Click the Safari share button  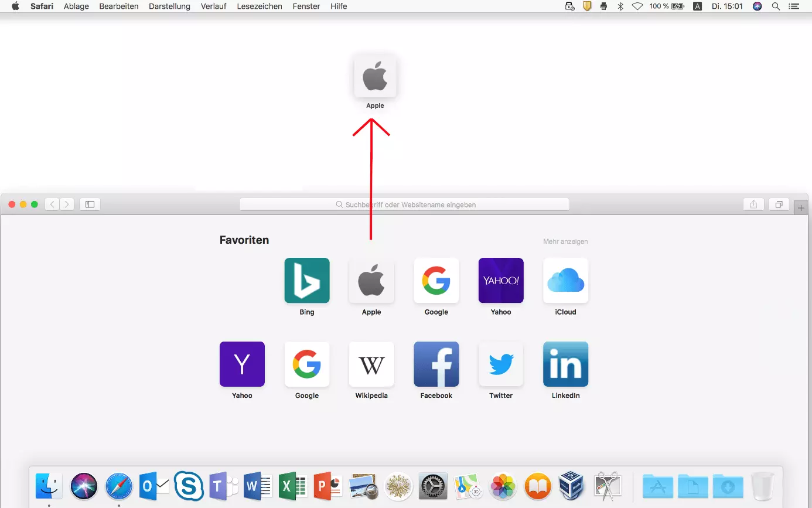[753, 204]
